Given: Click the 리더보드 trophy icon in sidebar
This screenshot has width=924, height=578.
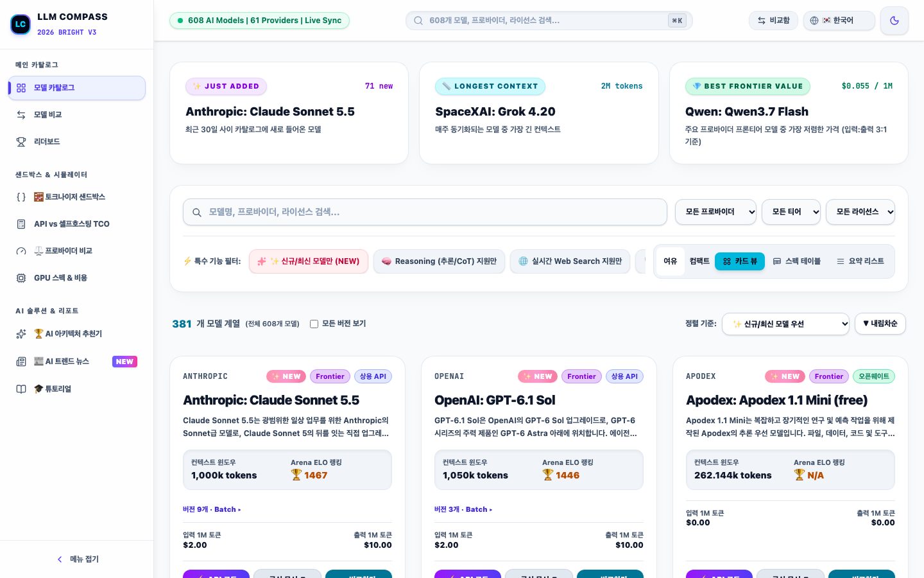Looking at the screenshot, I should point(21,142).
